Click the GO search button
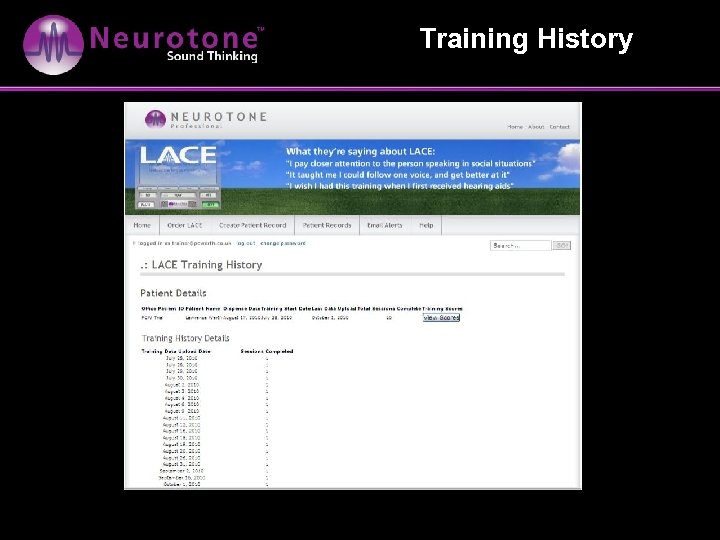The image size is (720, 540). pos(562,246)
